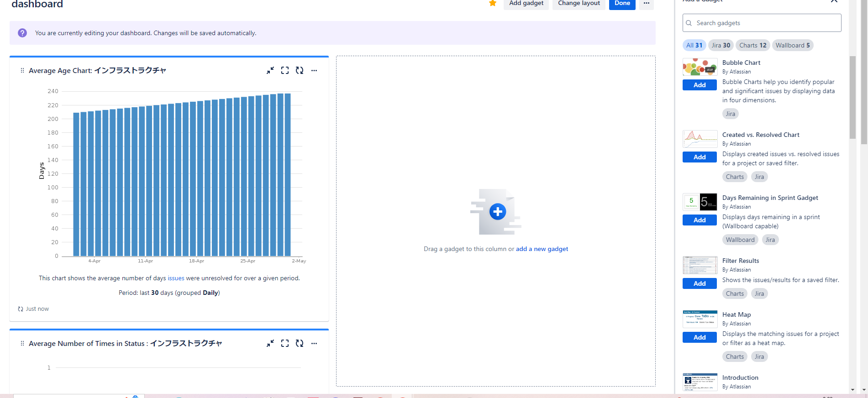The image size is (868, 398).
Task: Click the Created vs. Resolved Chart thumbnail
Action: point(700,139)
